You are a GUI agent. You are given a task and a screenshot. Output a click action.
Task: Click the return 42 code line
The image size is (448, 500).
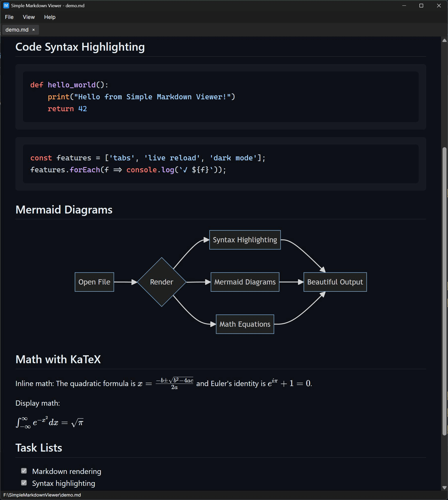[67, 109]
